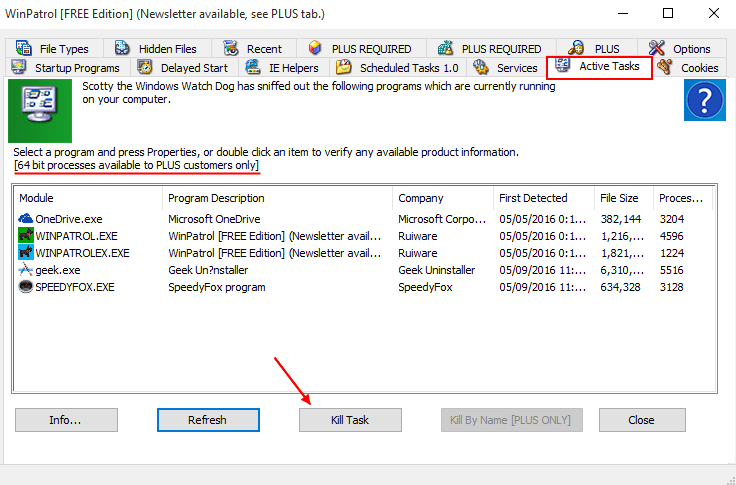
Task: Click the Startup Programs tab icon
Action: click(x=18, y=67)
